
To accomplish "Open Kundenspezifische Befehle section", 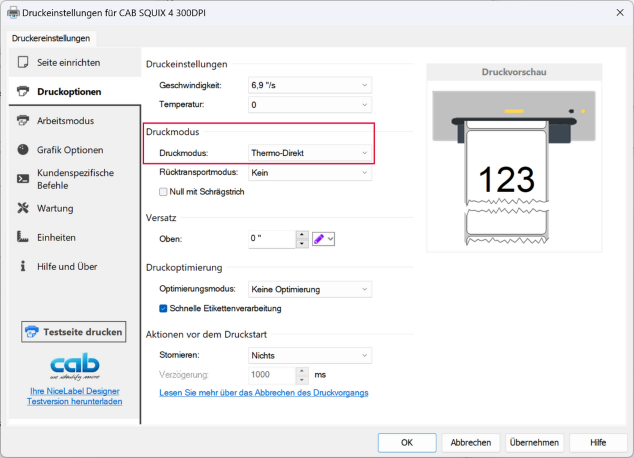I will tap(75, 179).
